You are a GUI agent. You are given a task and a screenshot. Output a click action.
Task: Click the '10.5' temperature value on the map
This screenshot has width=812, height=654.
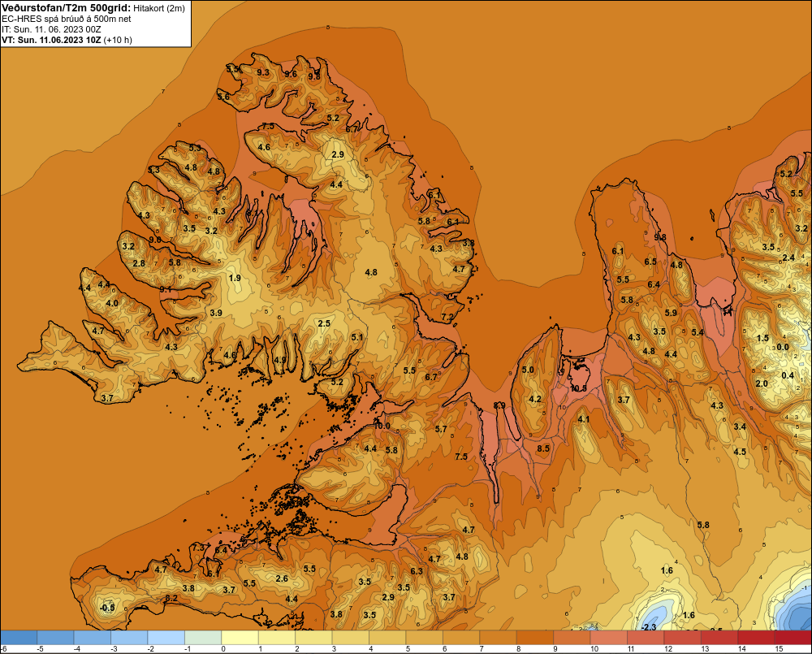(x=578, y=388)
